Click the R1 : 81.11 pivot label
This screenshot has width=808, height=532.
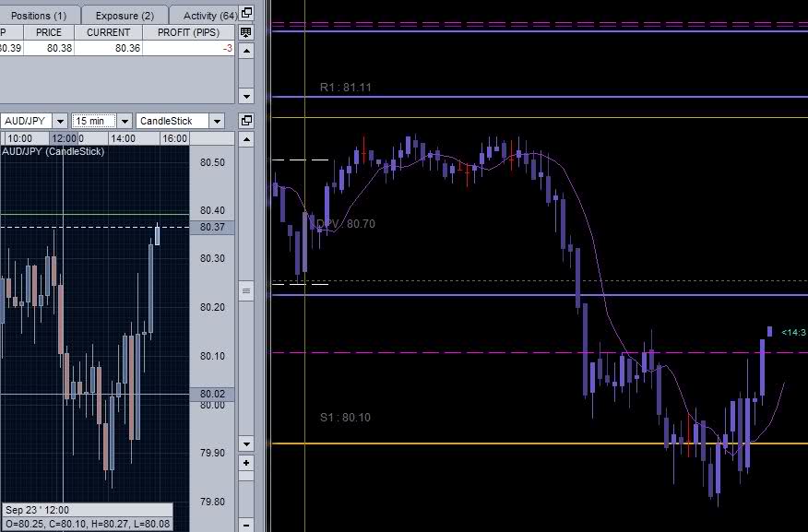[345, 87]
